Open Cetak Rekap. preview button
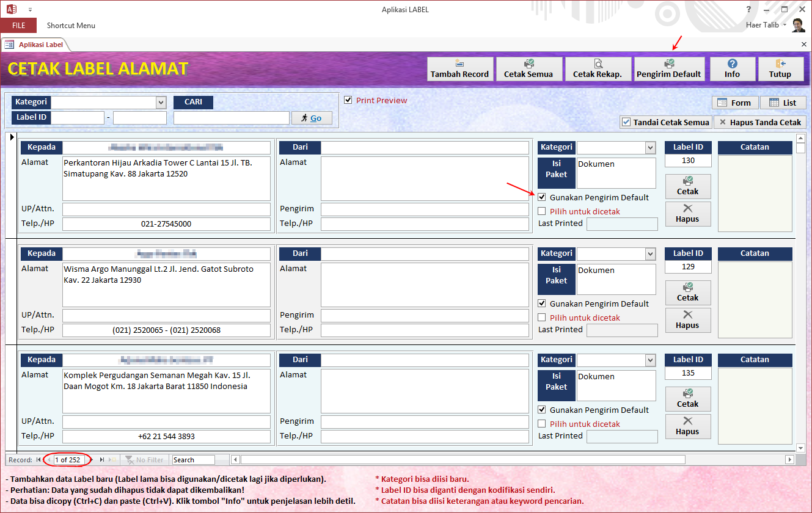This screenshot has height=513, width=812. click(598, 69)
